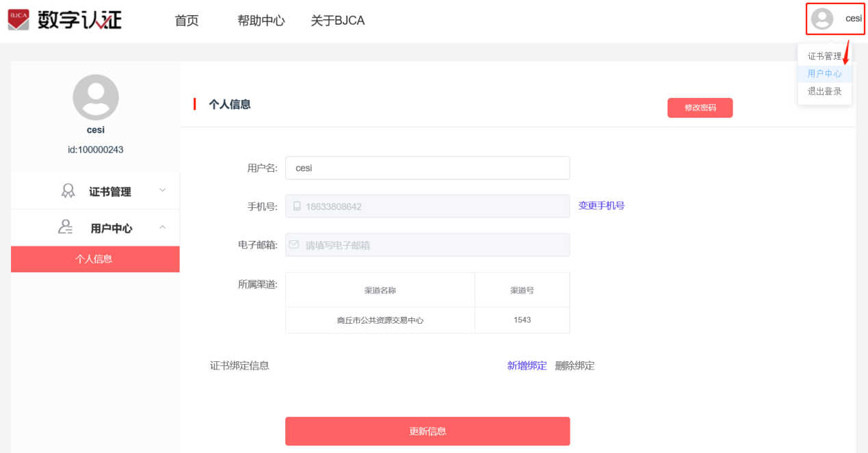Click the 变更手机号 link
The image size is (868, 453).
click(601, 205)
